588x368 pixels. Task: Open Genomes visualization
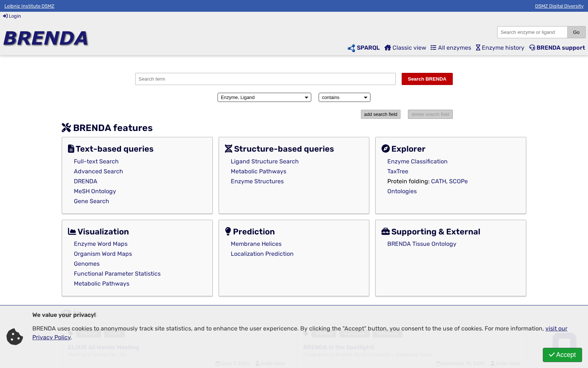tap(87, 264)
